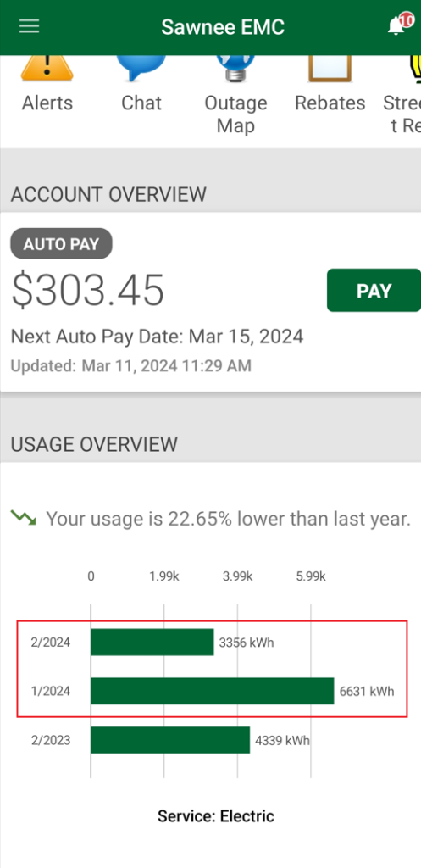Tap the 2/2023 usage bar
The width and height of the screenshot is (421, 868).
pyautogui.click(x=170, y=740)
